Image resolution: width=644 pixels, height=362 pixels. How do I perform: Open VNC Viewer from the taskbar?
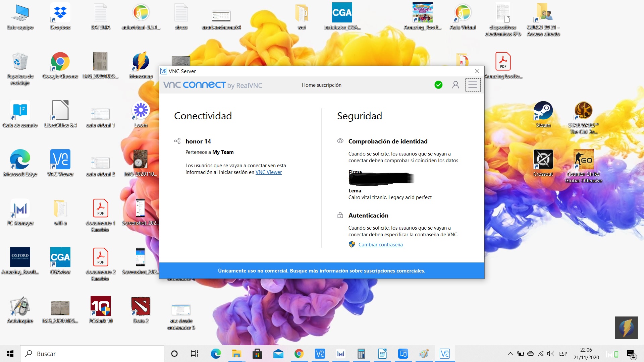[320, 353]
